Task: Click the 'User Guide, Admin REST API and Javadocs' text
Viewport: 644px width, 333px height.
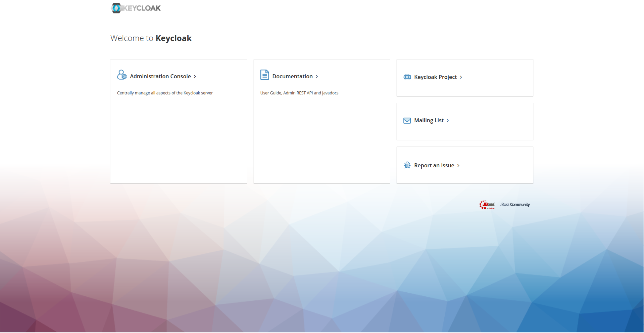Action: (299, 93)
